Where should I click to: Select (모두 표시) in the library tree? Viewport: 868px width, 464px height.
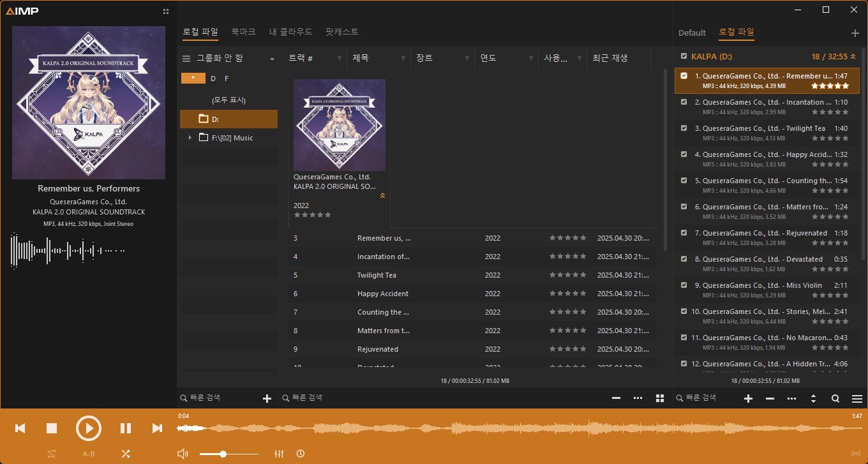pyautogui.click(x=228, y=100)
